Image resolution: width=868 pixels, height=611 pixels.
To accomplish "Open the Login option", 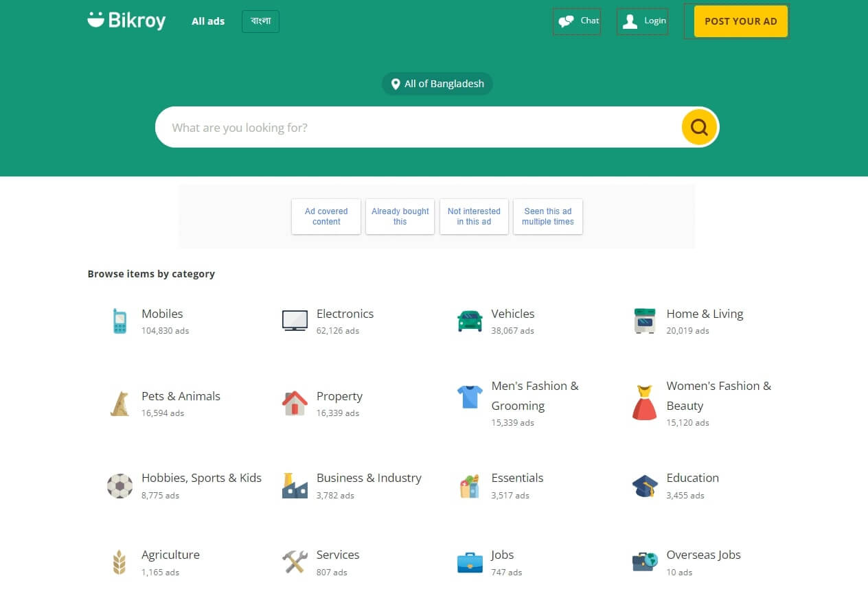I will click(x=642, y=21).
